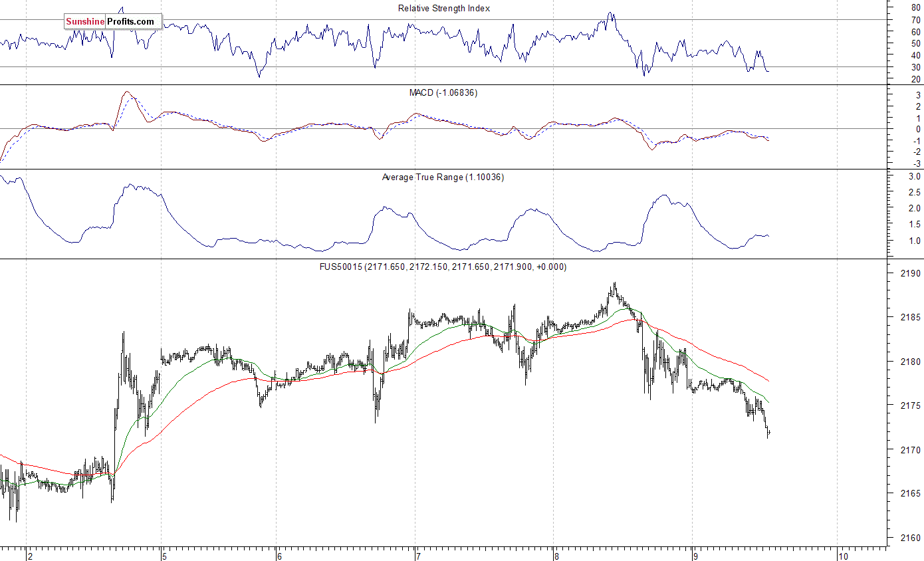The image size is (924, 561).
Task: Click the 2170 price axis label
Action: pos(911,450)
